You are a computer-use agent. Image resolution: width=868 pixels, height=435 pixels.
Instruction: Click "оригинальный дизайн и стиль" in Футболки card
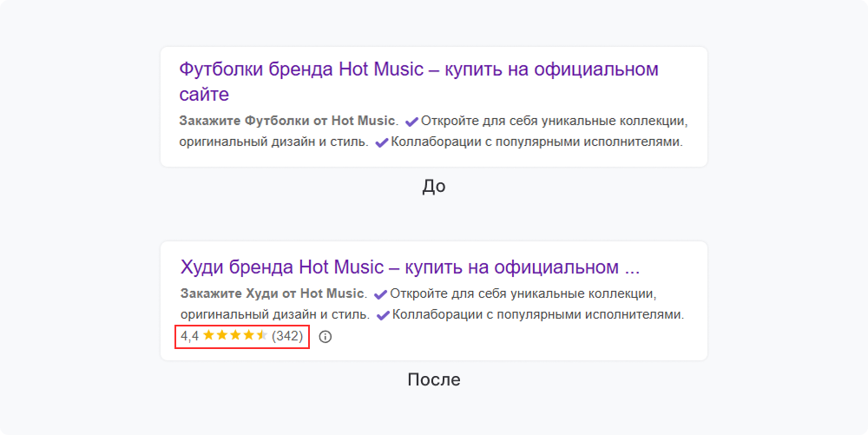273,142
